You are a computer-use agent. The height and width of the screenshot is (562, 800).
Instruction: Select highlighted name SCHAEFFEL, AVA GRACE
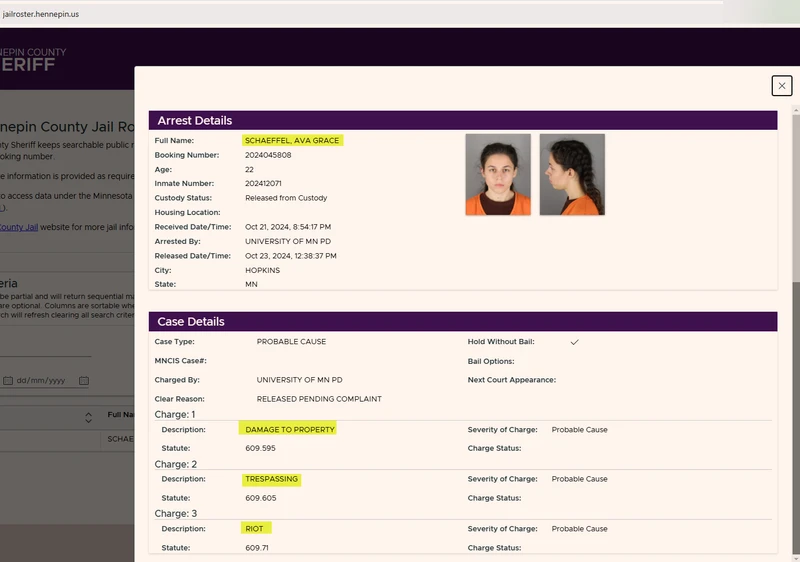point(292,141)
